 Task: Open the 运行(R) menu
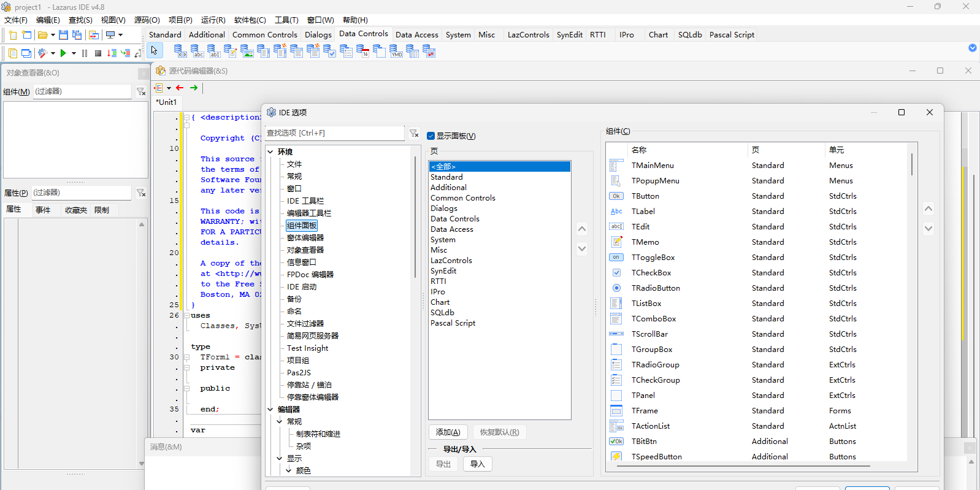tap(213, 20)
